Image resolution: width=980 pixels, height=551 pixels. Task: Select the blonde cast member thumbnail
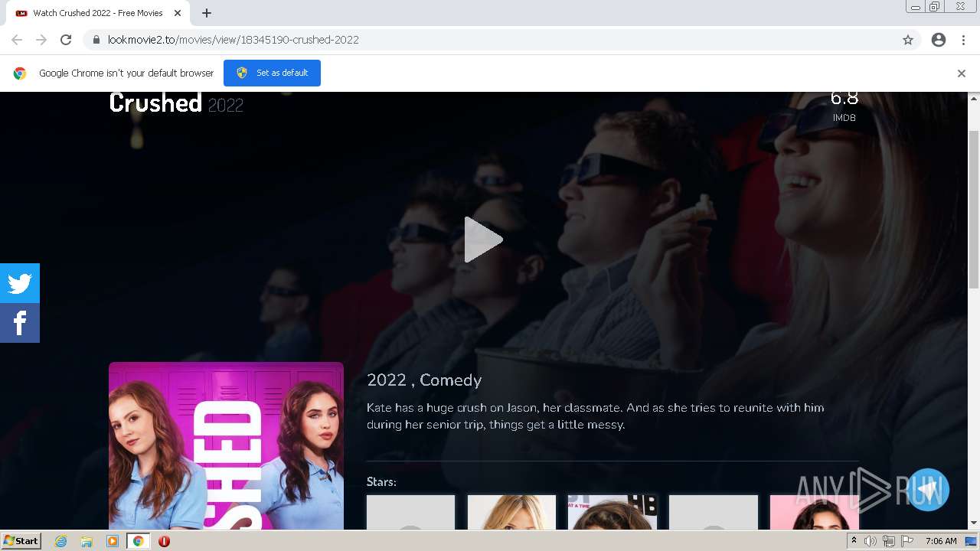[x=511, y=512]
